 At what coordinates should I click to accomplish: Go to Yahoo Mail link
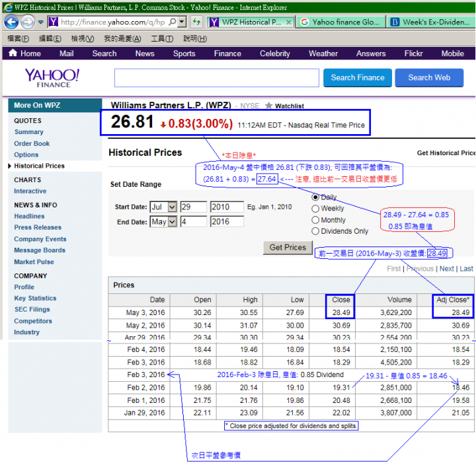click(x=67, y=54)
